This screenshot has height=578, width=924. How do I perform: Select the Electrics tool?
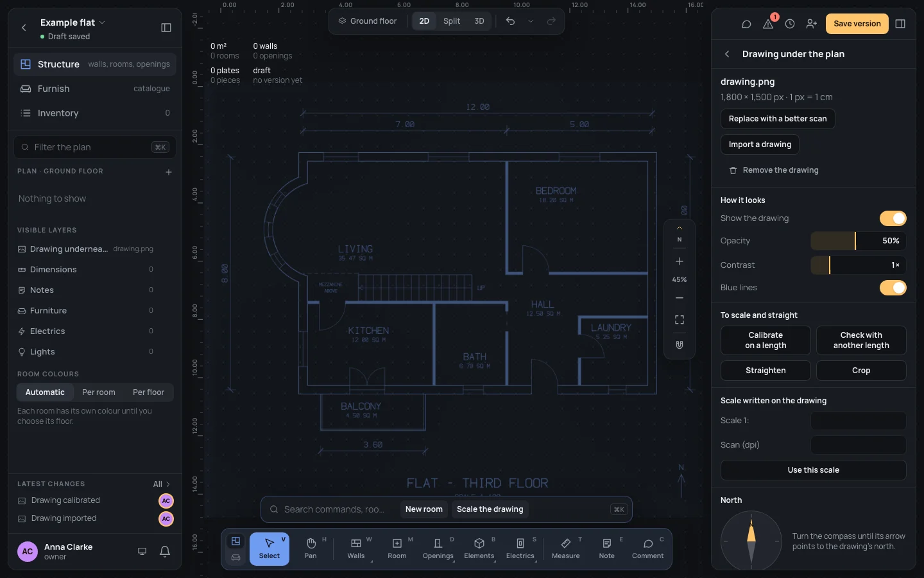[x=520, y=549]
